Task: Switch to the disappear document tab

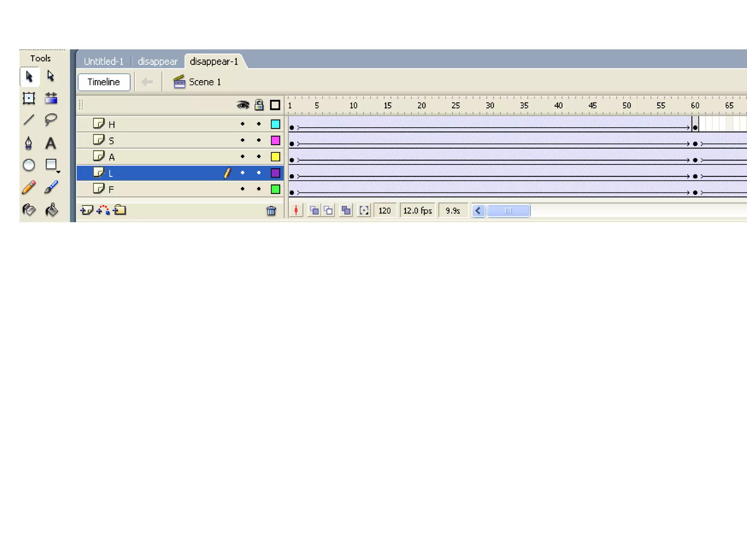Action: click(x=158, y=61)
